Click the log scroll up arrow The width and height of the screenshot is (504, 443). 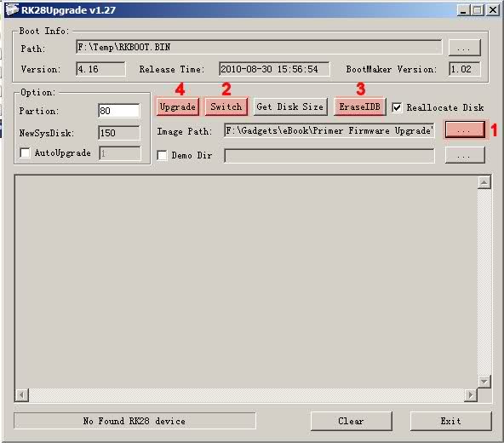[x=484, y=182]
